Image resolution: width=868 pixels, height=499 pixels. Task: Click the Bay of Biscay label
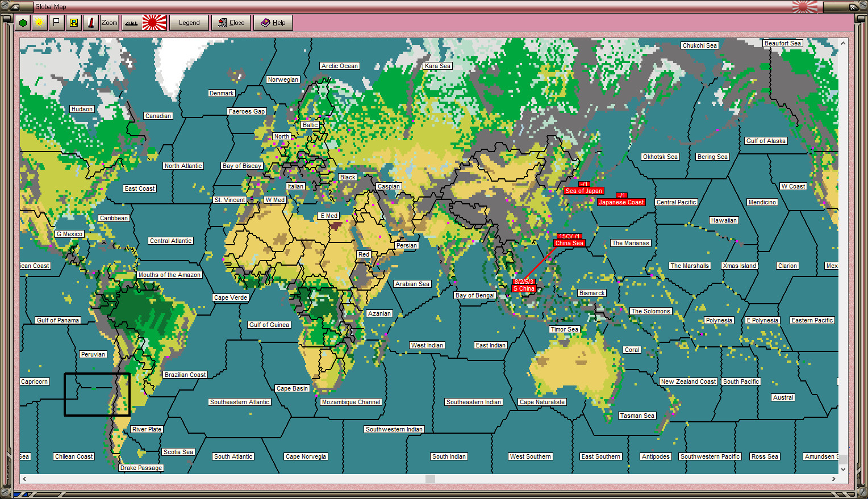click(242, 166)
